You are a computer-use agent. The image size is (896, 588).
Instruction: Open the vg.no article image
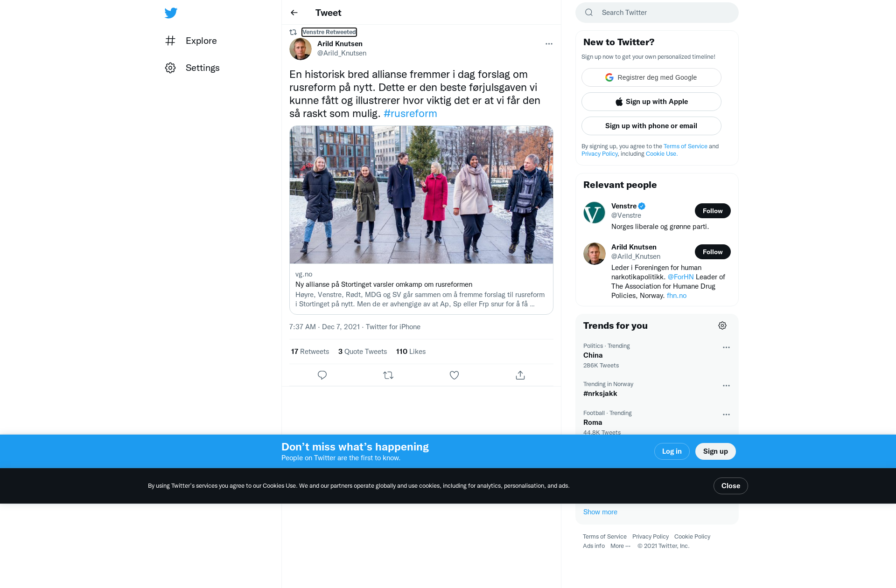coord(421,194)
